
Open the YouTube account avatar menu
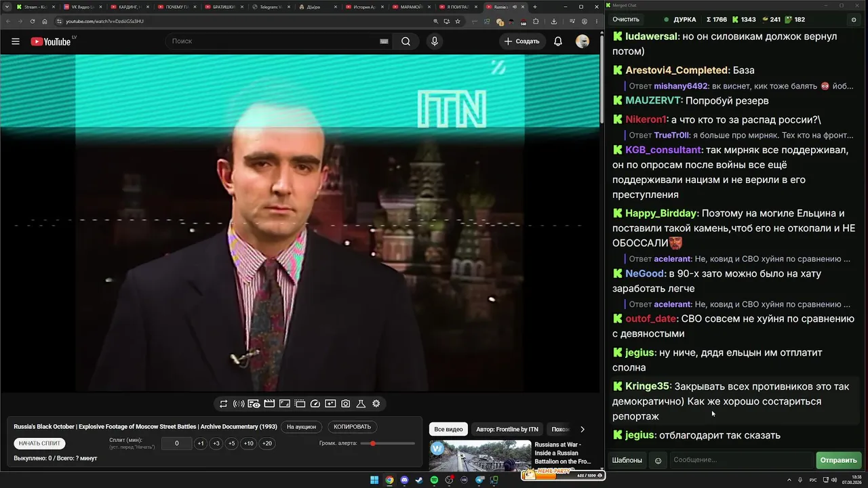tap(583, 41)
